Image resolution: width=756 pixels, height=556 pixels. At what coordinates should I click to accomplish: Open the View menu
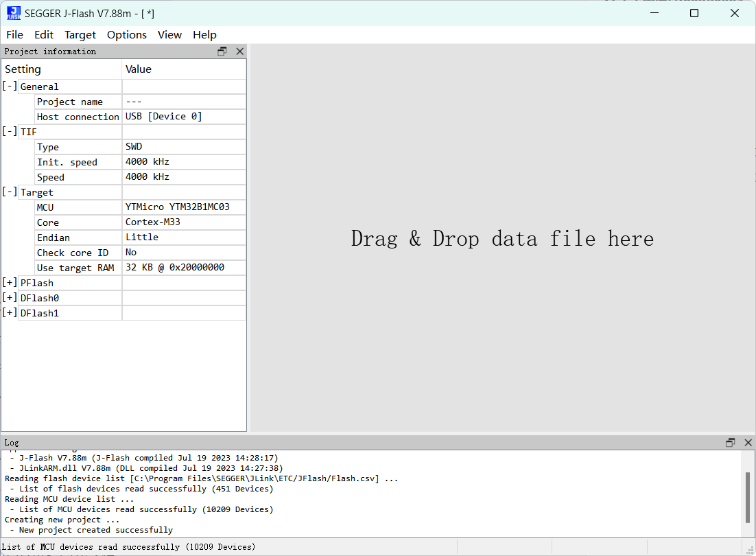[x=169, y=35]
